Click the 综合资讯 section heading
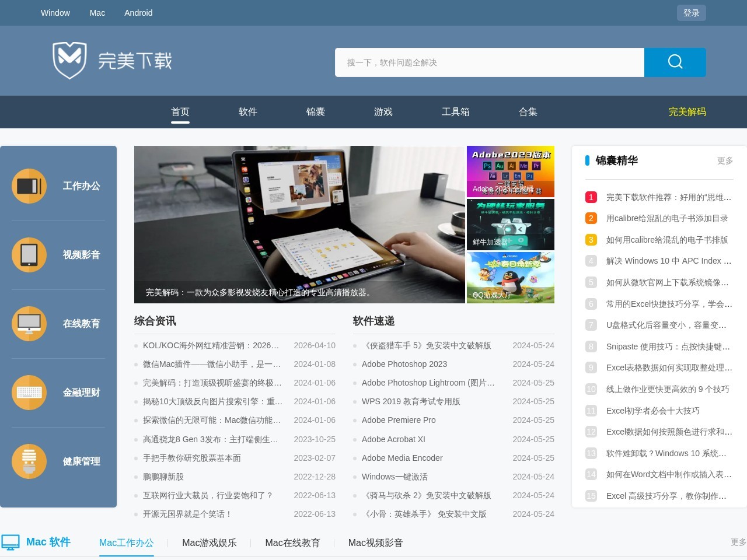Viewport: 747px width, 560px height. pos(155,321)
